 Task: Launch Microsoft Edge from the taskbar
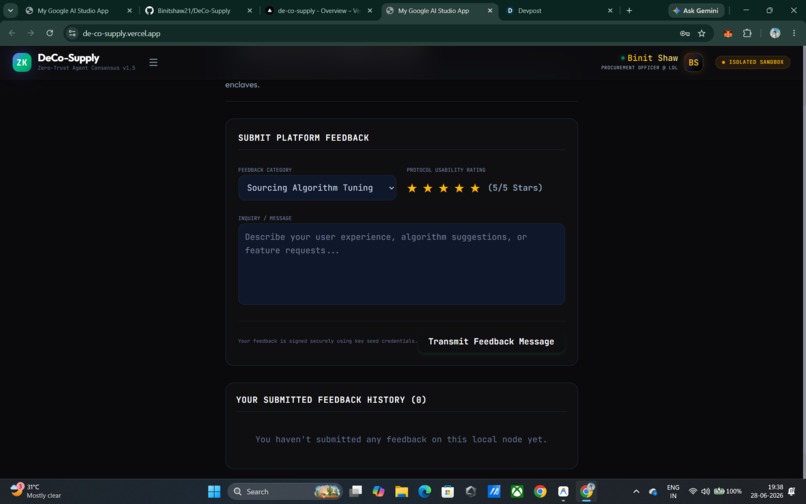click(x=425, y=492)
